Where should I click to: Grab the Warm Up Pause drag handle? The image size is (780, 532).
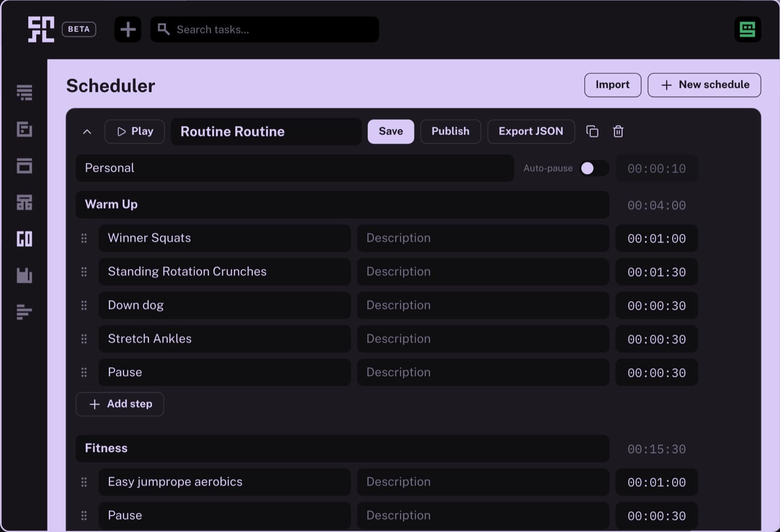coord(84,373)
